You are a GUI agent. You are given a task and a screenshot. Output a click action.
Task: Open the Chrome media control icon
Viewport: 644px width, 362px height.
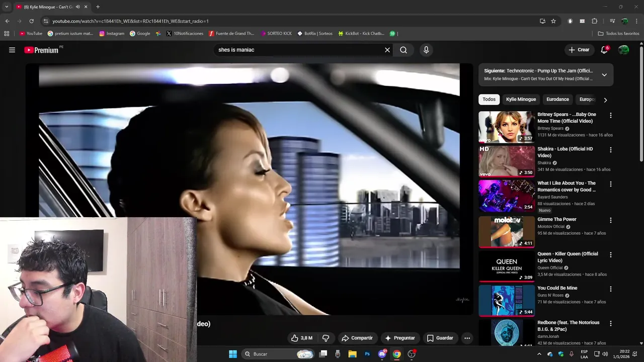(x=612, y=21)
